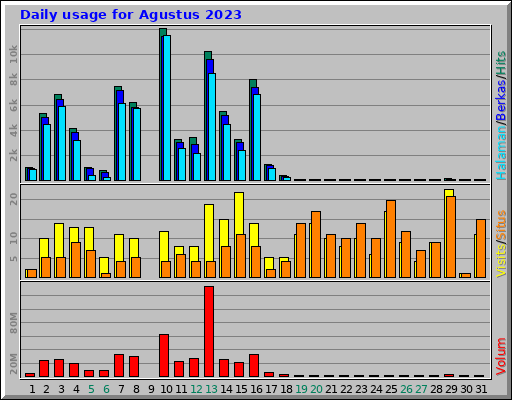Click green day label '12'
Image resolution: width=512 pixels, height=400 pixels.
click(x=196, y=389)
